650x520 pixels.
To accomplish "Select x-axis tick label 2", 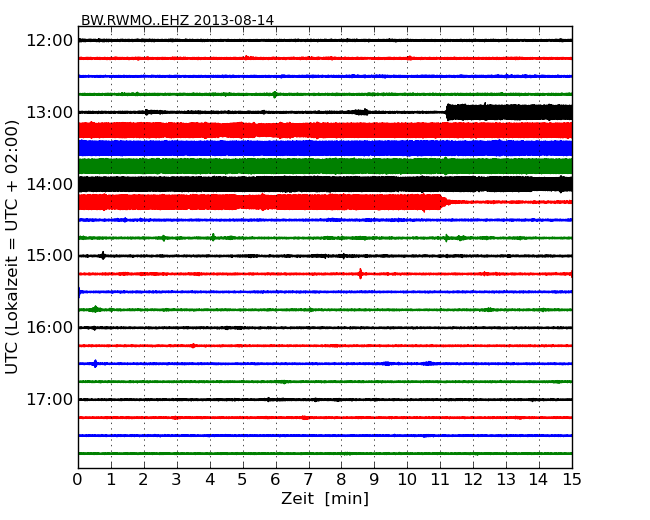I will [x=144, y=480].
